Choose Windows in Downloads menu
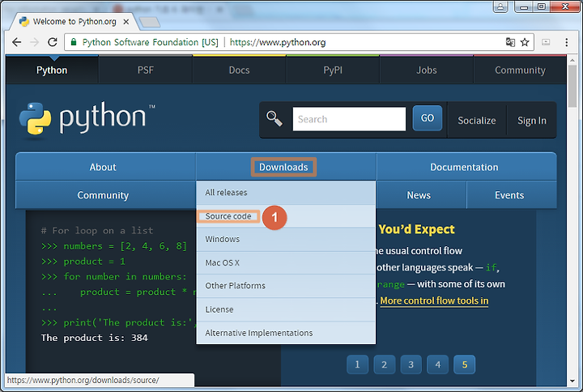583x392 pixels. tap(286, 239)
